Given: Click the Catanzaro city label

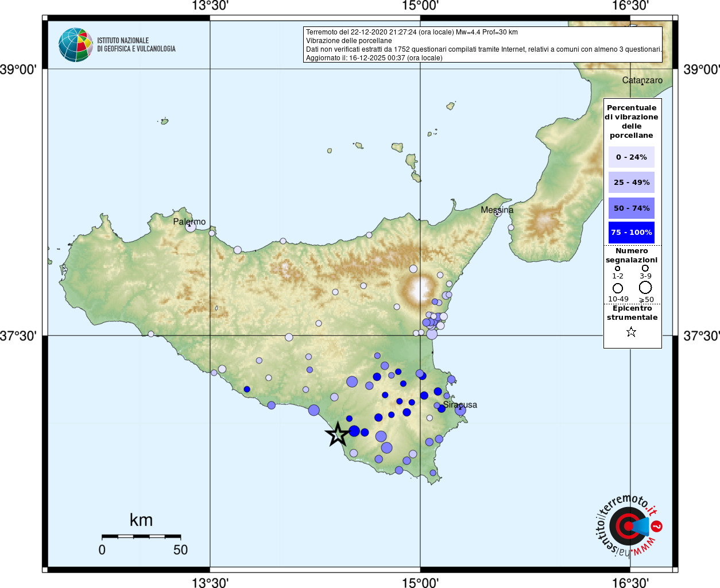Looking at the screenshot, I should click(642, 80).
